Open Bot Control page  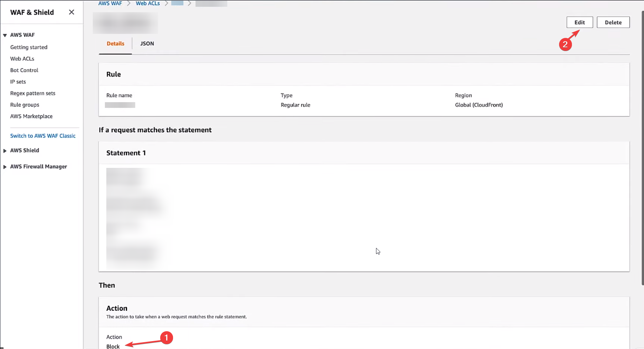(24, 70)
